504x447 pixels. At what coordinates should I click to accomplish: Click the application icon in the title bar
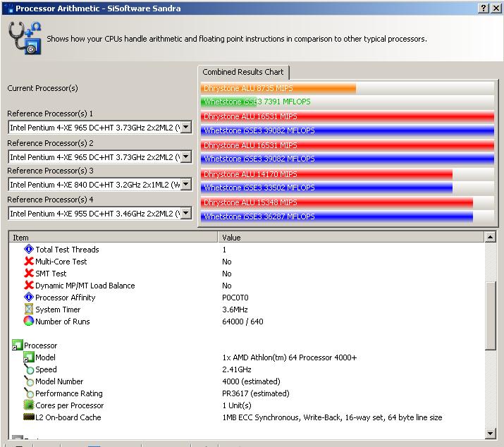[x=8, y=8]
